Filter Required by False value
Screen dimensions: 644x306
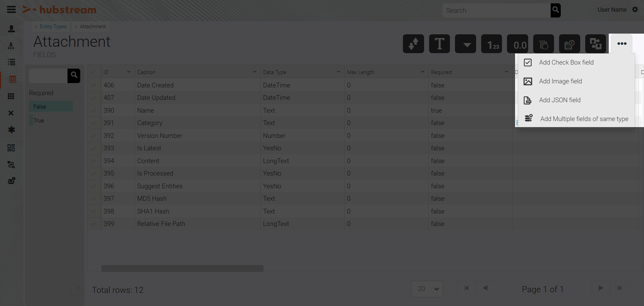51,107
